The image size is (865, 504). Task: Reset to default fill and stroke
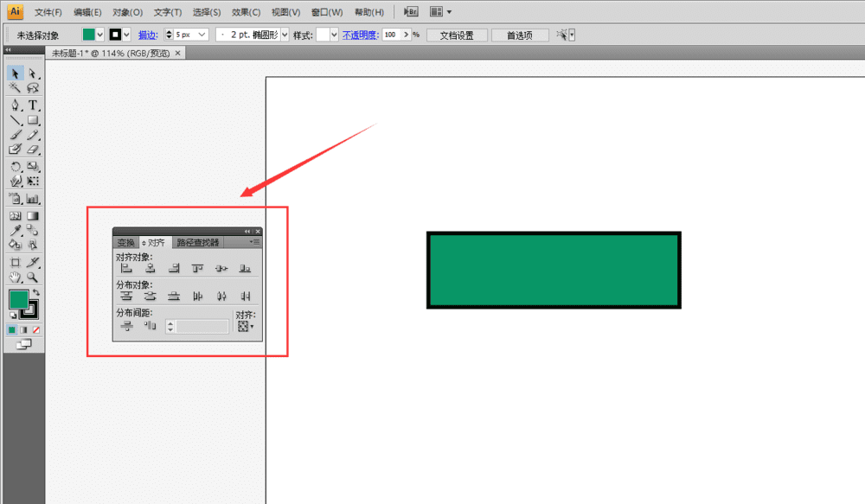(x=13, y=316)
